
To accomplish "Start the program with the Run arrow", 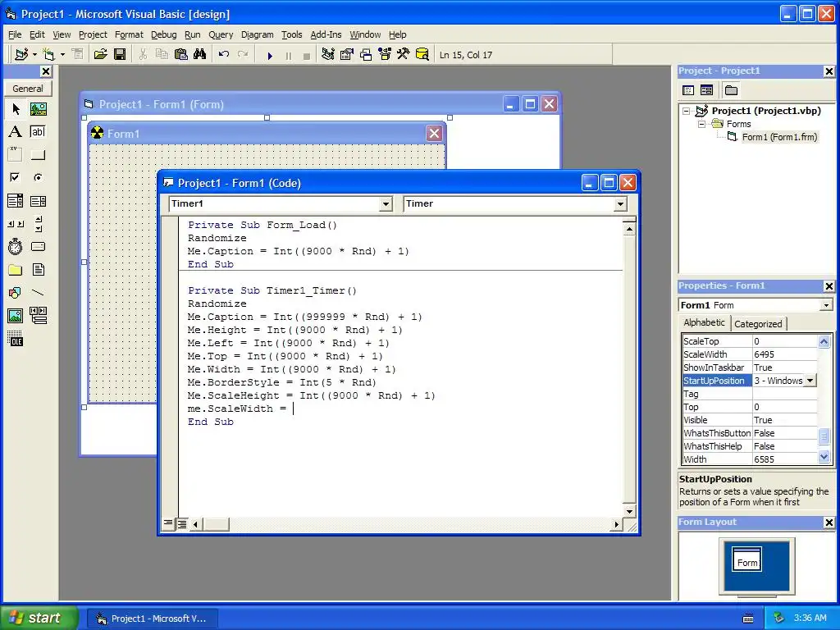I will coord(270,55).
